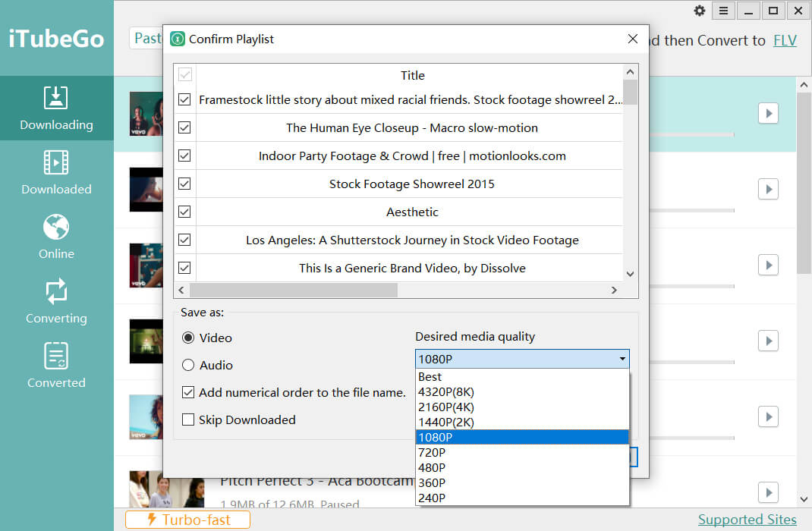Click the playlist horizontal scroll-right arrow
Viewport: 812px width, 531px height.
point(614,291)
